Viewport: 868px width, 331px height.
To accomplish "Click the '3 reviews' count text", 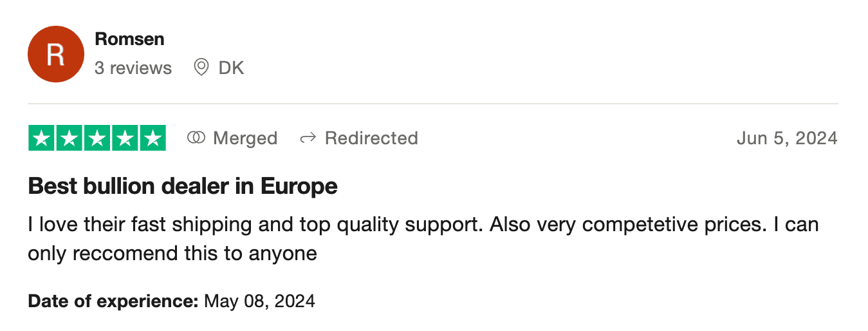I will (x=133, y=68).
